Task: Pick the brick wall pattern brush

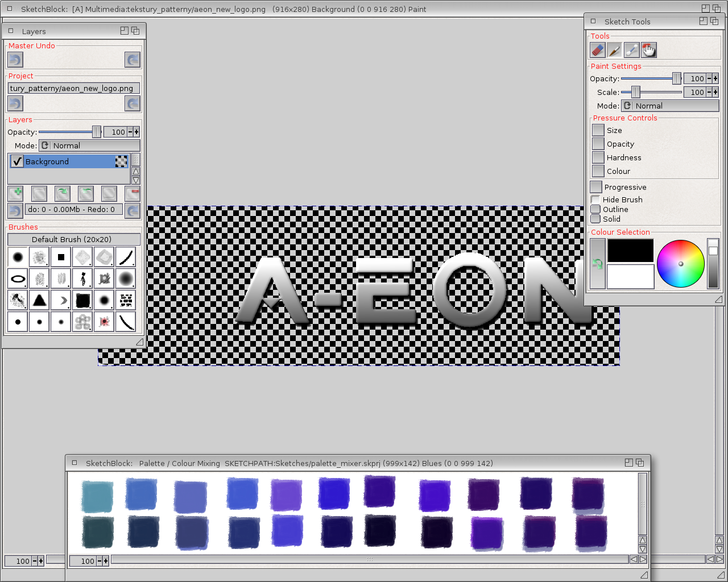Action: (126, 300)
